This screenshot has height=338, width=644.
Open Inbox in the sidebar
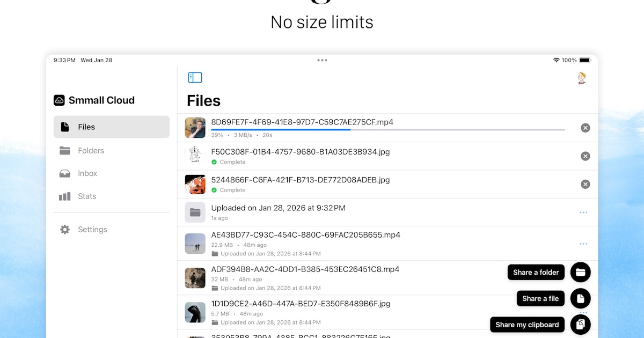click(x=112, y=173)
